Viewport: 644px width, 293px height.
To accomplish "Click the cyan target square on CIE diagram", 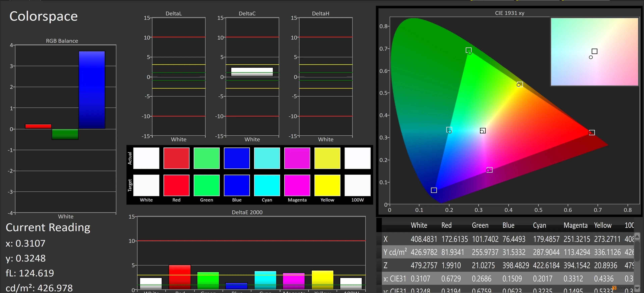I will (x=449, y=130).
